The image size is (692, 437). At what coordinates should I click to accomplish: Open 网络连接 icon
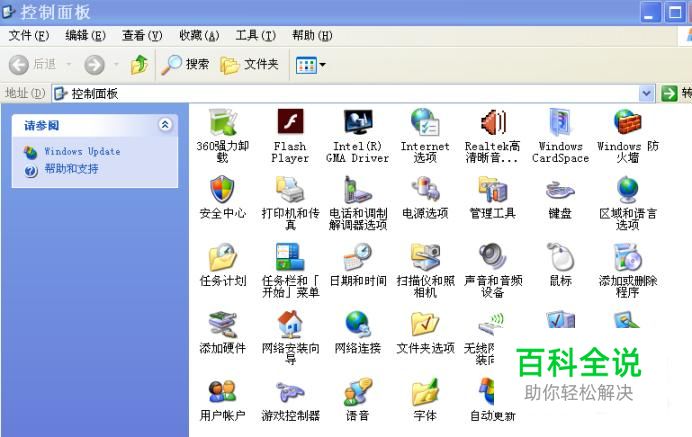358,324
